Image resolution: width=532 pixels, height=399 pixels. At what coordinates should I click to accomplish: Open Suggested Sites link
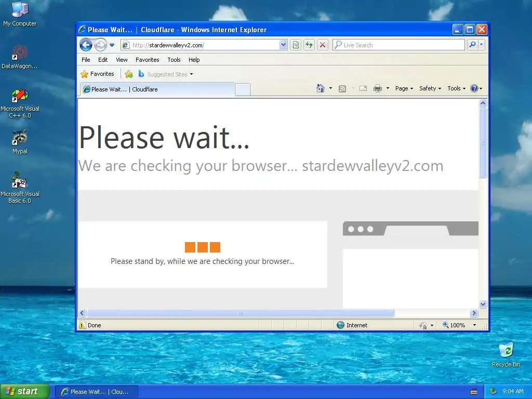point(166,74)
